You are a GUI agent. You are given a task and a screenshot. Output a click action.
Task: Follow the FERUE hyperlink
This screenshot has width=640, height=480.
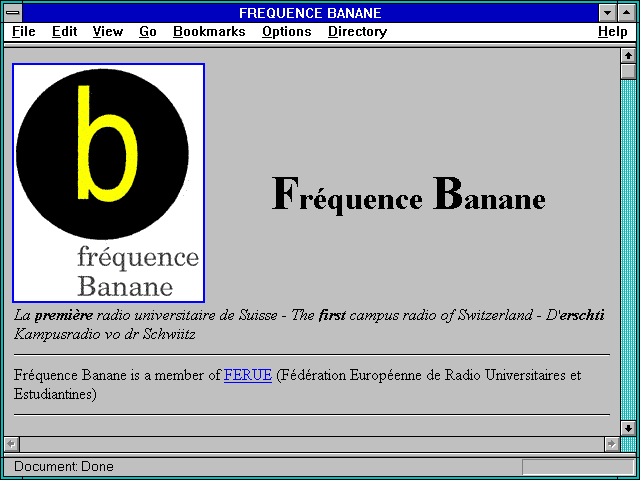point(248,375)
